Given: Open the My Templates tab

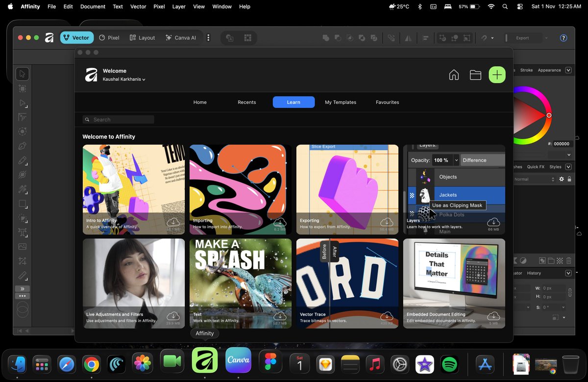Looking at the screenshot, I should coord(341,102).
